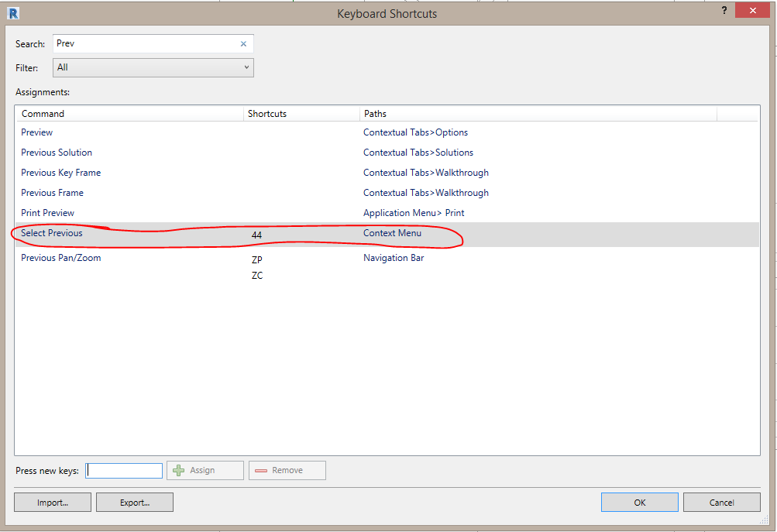The height and width of the screenshot is (532, 777).
Task: Click the Export button
Action: pyautogui.click(x=134, y=502)
